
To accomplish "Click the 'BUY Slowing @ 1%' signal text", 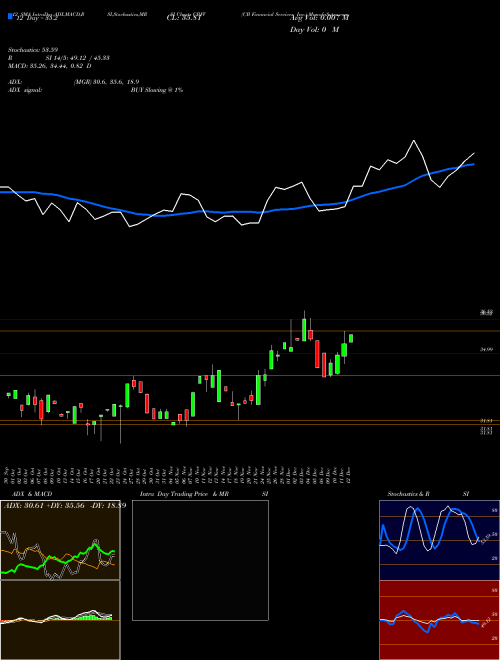I will [x=157, y=90].
